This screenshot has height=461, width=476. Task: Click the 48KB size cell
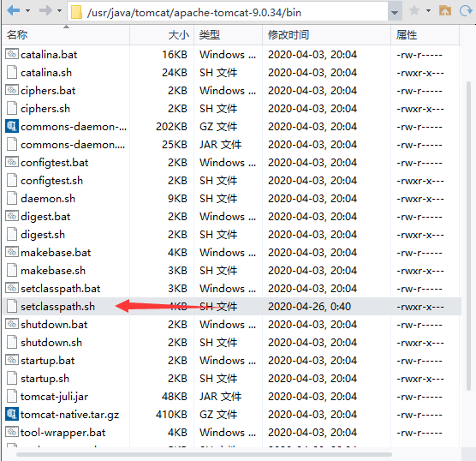pos(175,397)
